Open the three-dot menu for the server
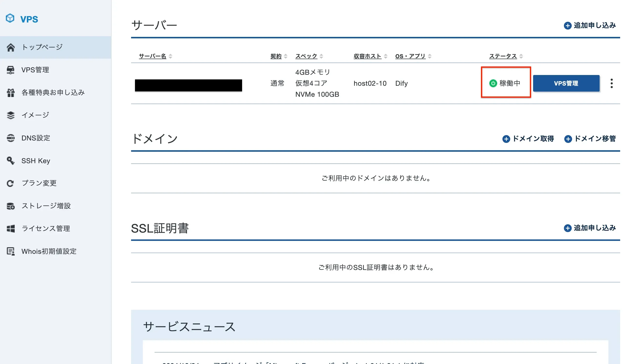 click(612, 83)
